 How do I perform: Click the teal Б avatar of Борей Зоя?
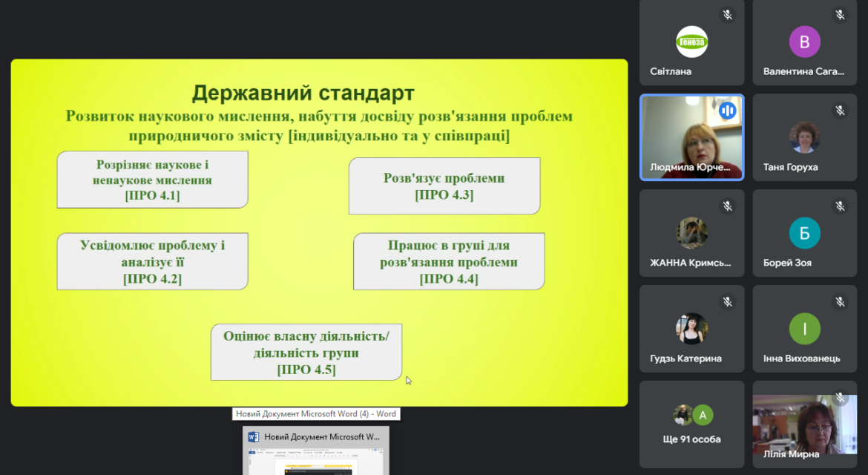804,233
